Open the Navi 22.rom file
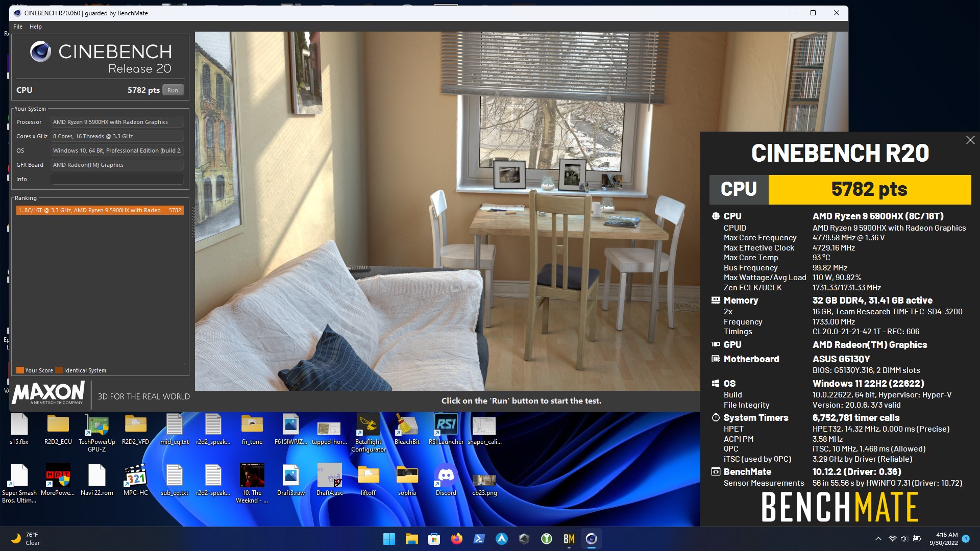Image resolution: width=980 pixels, height=551 pixels. click(x=97, y=480)
